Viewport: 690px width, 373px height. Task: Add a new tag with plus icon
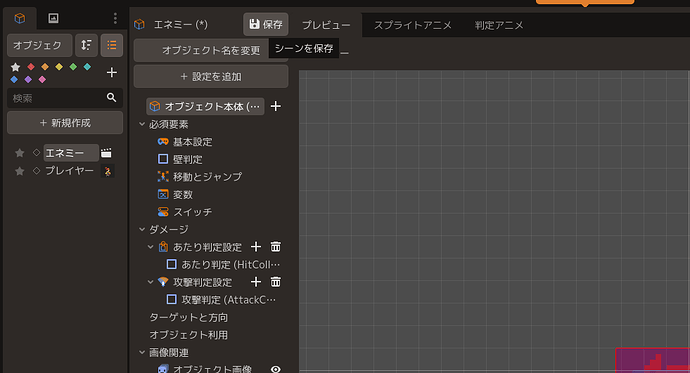tap(112, 72)
